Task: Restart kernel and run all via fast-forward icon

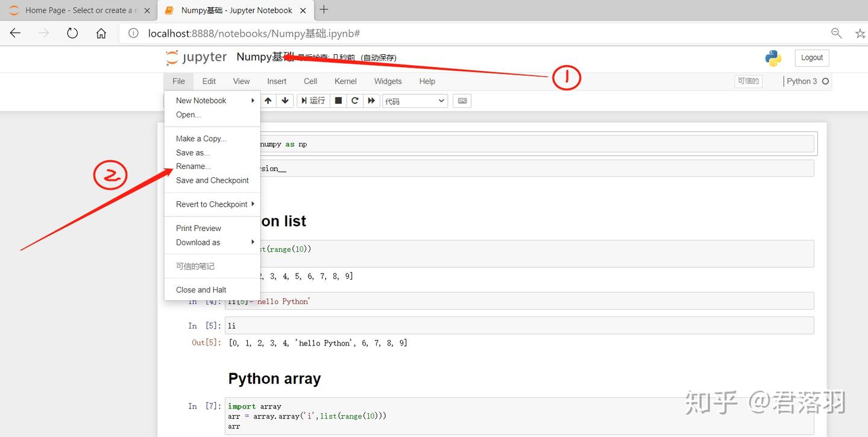Action: point(371,101)
